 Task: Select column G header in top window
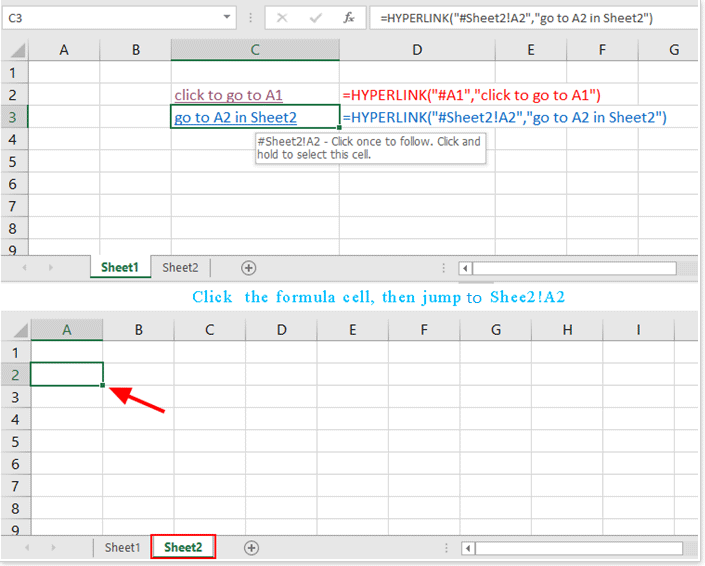point(670,49)
